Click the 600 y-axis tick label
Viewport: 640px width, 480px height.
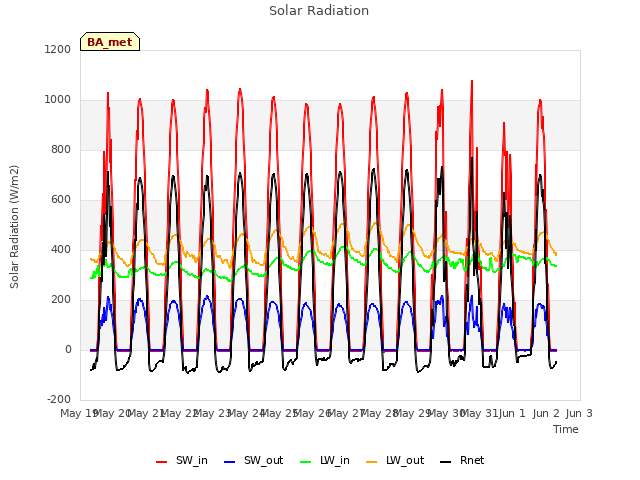tap(61, 200)
